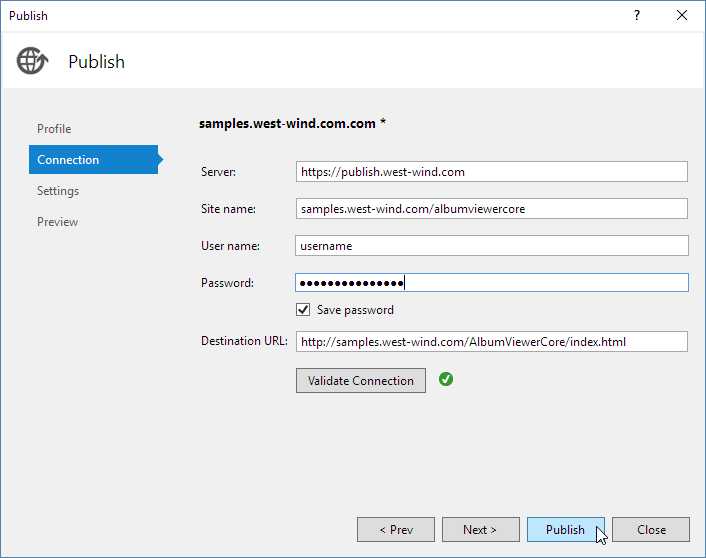Switch to the Settings tab
Viewport: 706px width, 558px height.
tap(58, 191)
